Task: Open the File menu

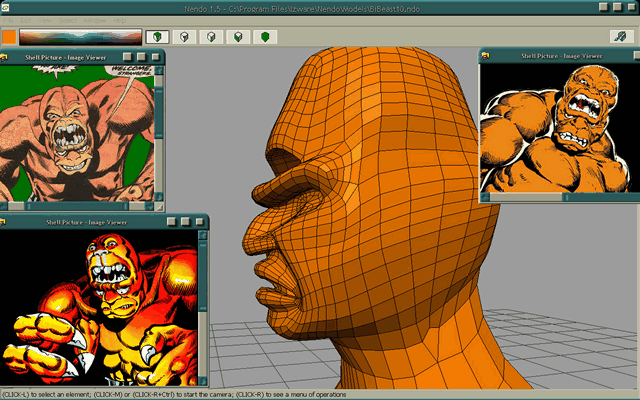Action: [x=9, y=20]
